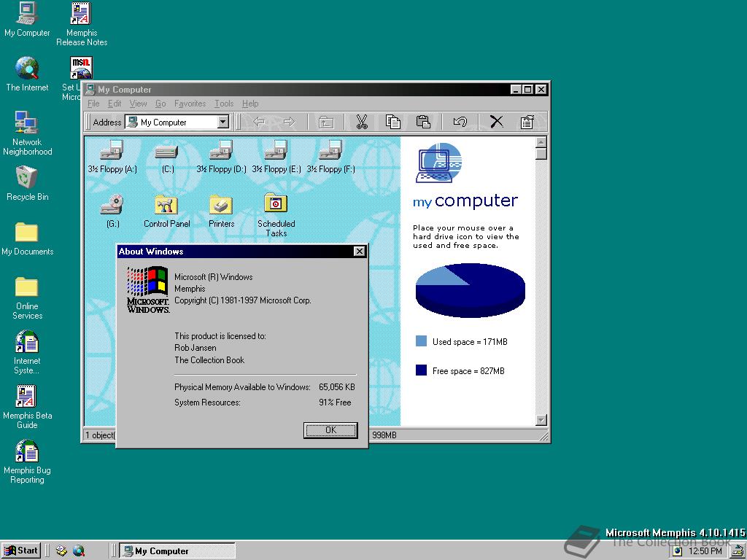Click the Properties toolbar icon
Viewport: 747px width, 560px height.
tap(527, 122)
